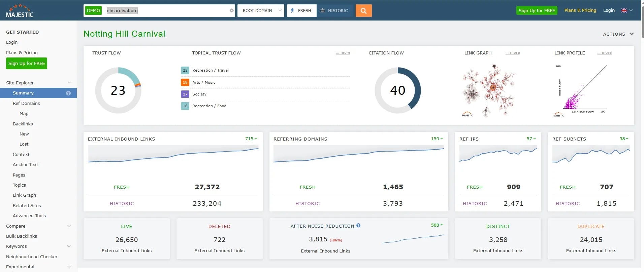Click the Link Graph more link
The width and height of the screenshot is (644, 272).
click(x=513, y=52)
